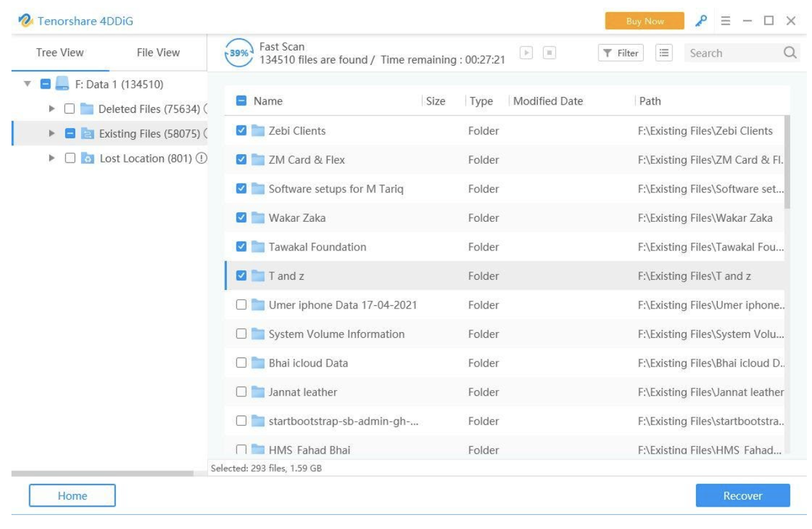Click the ZM Card & Flex folder icon
The height and width of the screenshot is (529, 812).
[258, 160]
